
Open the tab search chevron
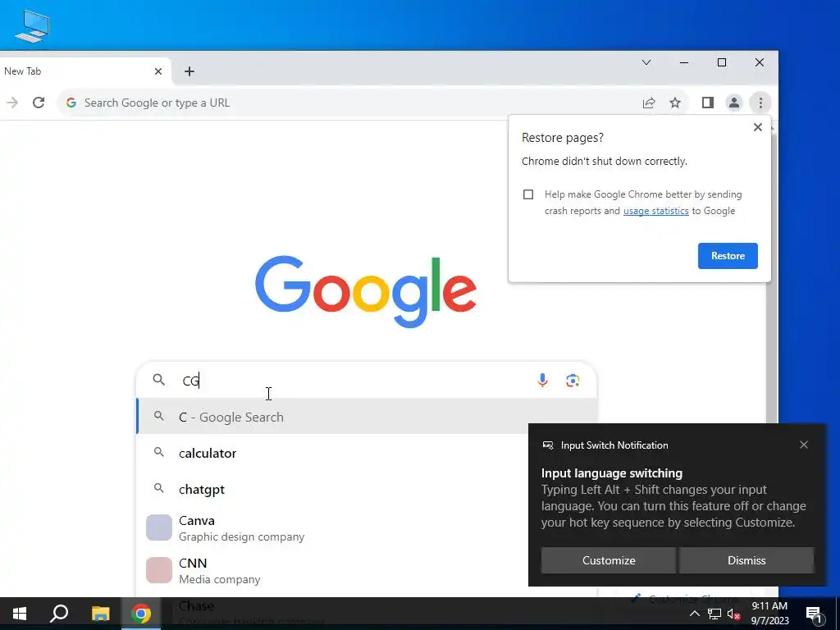[646, 62]
